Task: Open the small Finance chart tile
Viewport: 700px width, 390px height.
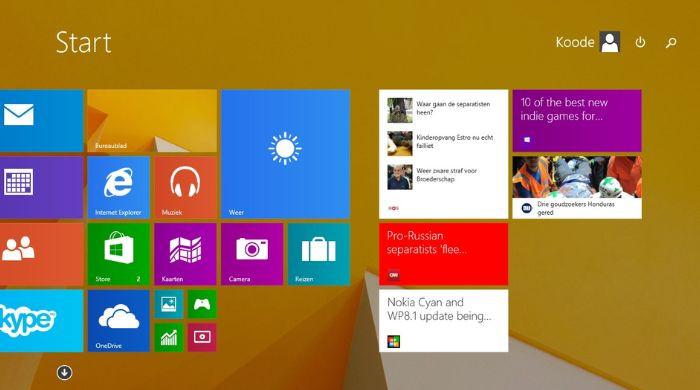Action: pos(169,337)
